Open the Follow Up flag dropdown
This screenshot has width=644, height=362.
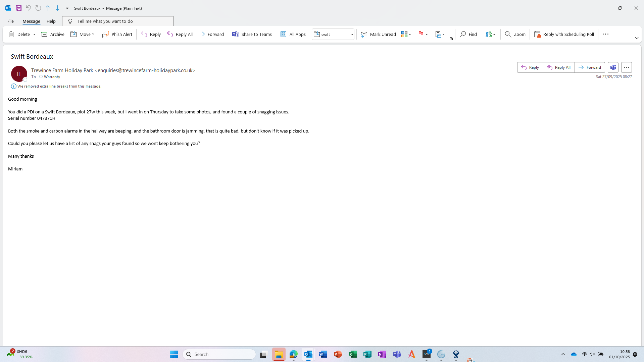pyautogui.click(x=423, y=34)
